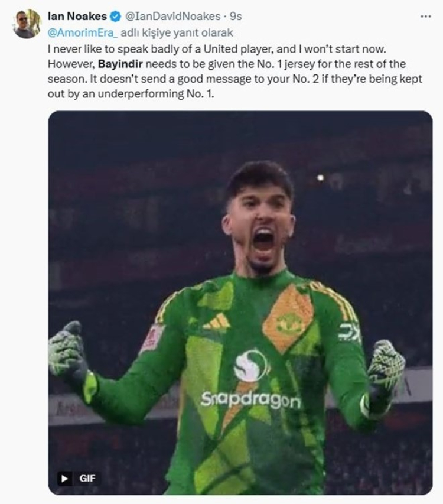Click the blue verified badge
The width and height of the screenshot is (443, 504).
pos(116,17)
